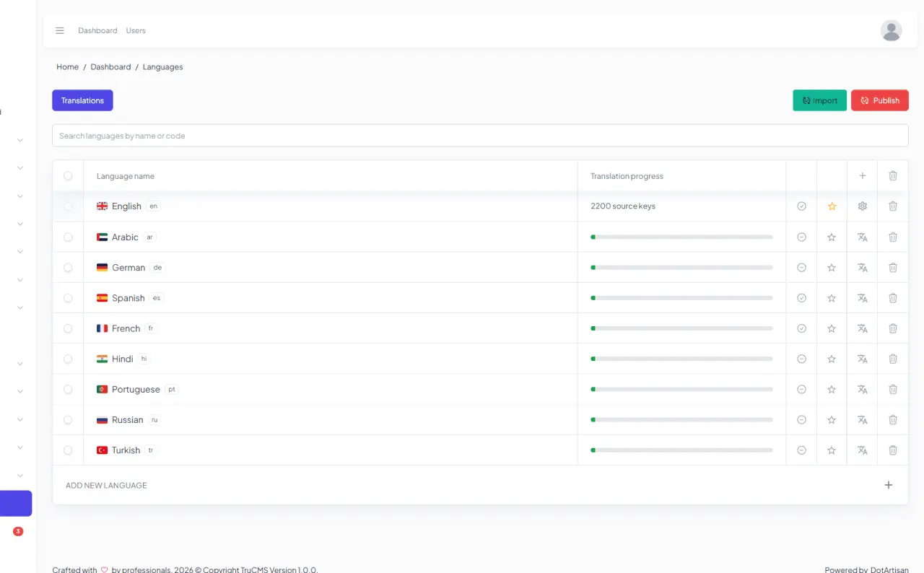Check the Russian row checkbox
Image resolution: width=924 pixels, height=573 pixels.
[68, 420]
